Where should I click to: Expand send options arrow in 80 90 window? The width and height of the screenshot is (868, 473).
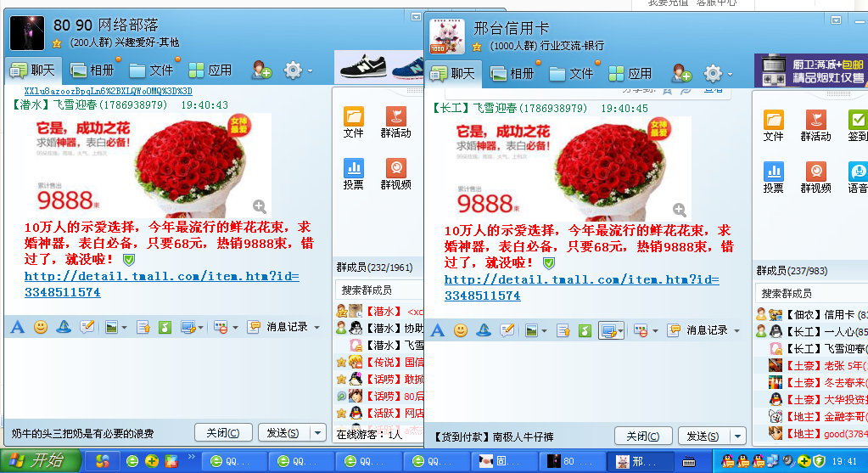[x=317, y=432]
